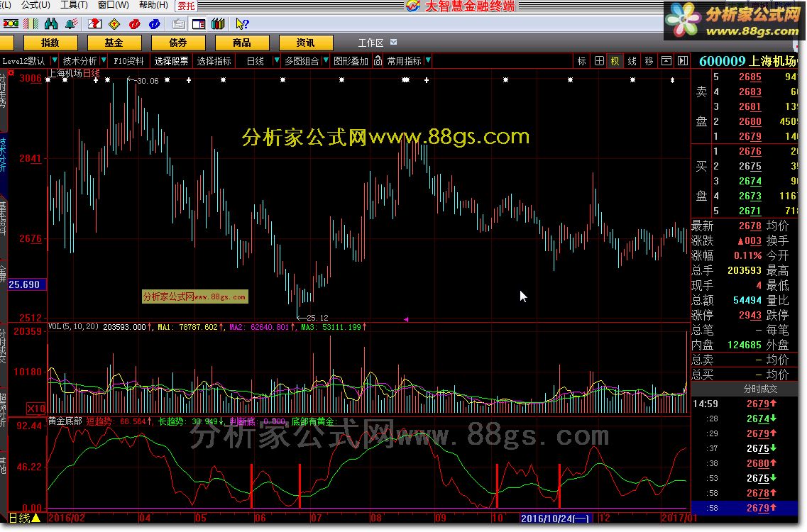
Task: Click the ×10 volume scale marker
Action: 35,409
